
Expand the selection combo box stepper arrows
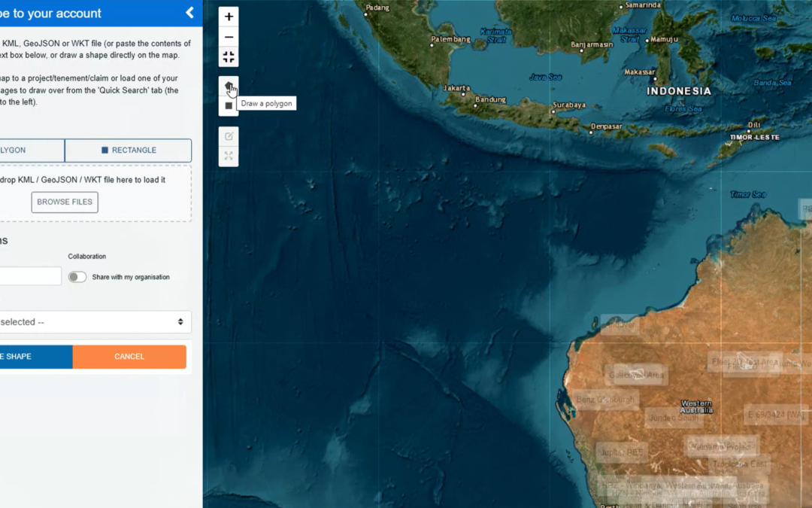pyautogui.click(x=180, y=321)
